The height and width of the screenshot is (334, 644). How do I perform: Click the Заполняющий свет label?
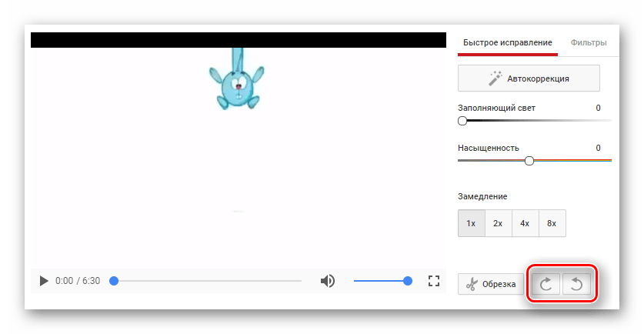point(496,108)
